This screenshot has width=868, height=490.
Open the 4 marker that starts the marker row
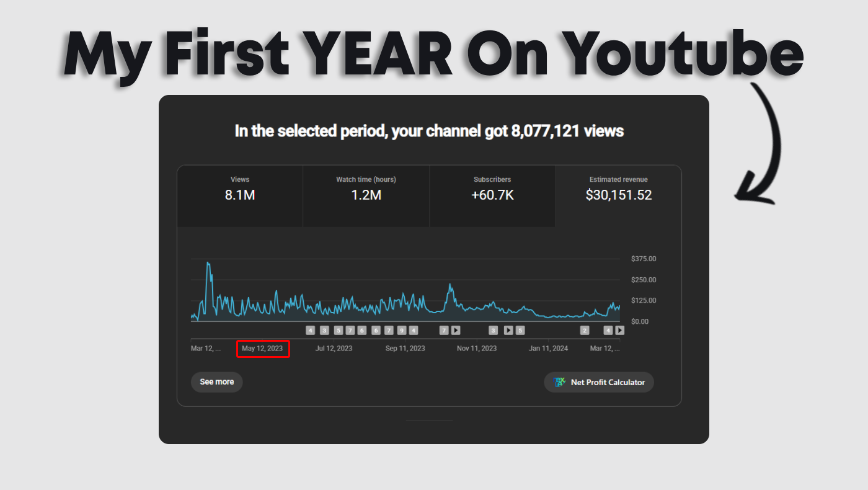[x=311, y=331]
